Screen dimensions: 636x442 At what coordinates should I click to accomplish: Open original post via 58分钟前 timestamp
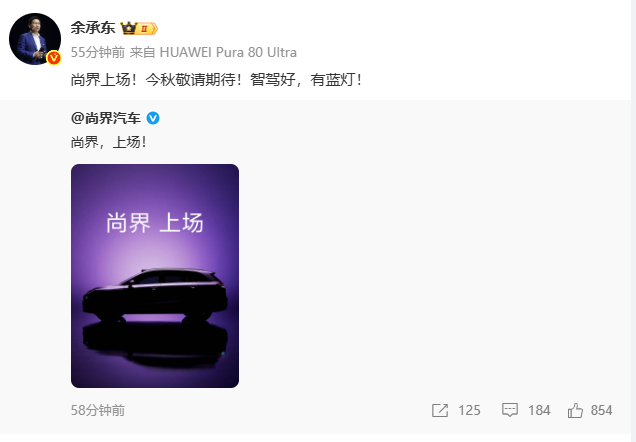(x=98, y=410)
